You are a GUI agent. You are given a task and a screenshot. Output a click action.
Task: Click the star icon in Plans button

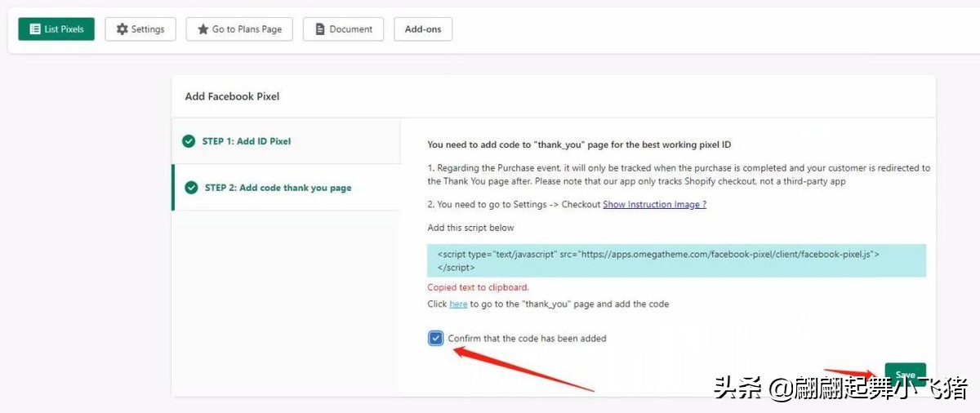click(203, 29)
